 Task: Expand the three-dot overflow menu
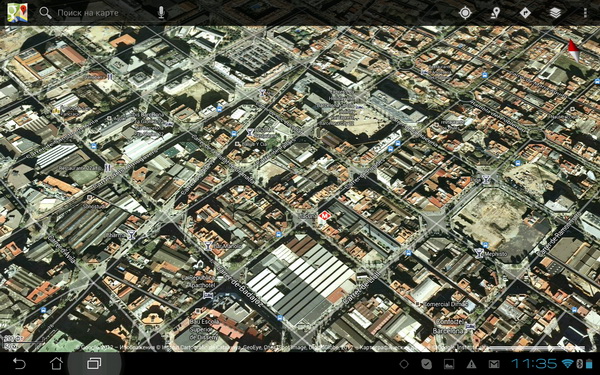coord(585,13)
